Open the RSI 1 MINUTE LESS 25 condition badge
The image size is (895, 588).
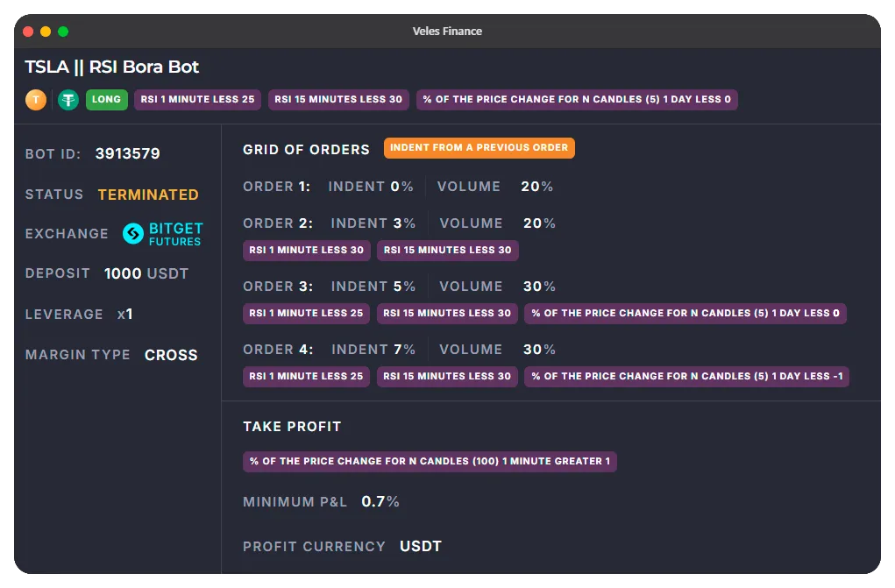pyautogui.click(x=197, y=100)
